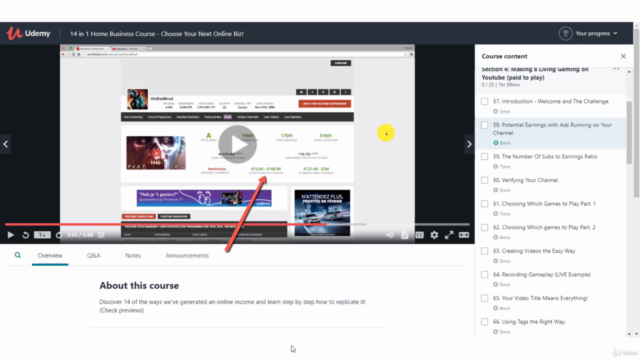The height and width of the screenshot is (360, 640).
Task: Check lecture 60 Verifying Your Channel checkbox
Action: [484, 180]
